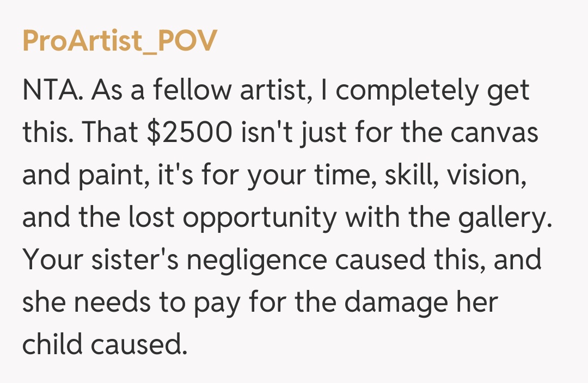The height and width of the screenshot is (383, 588).
Task: Click the words "child caused" on the last line
Action: pyautogui.click(x=105, y=345)
